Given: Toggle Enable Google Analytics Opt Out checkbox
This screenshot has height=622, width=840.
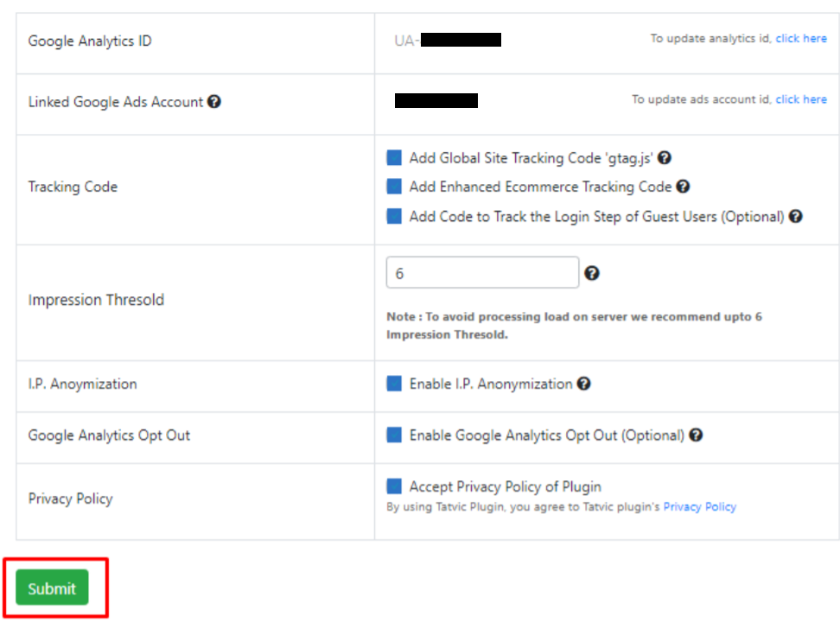Looking at the screenshot, I should pyautogui.click(x=394, y=435).
